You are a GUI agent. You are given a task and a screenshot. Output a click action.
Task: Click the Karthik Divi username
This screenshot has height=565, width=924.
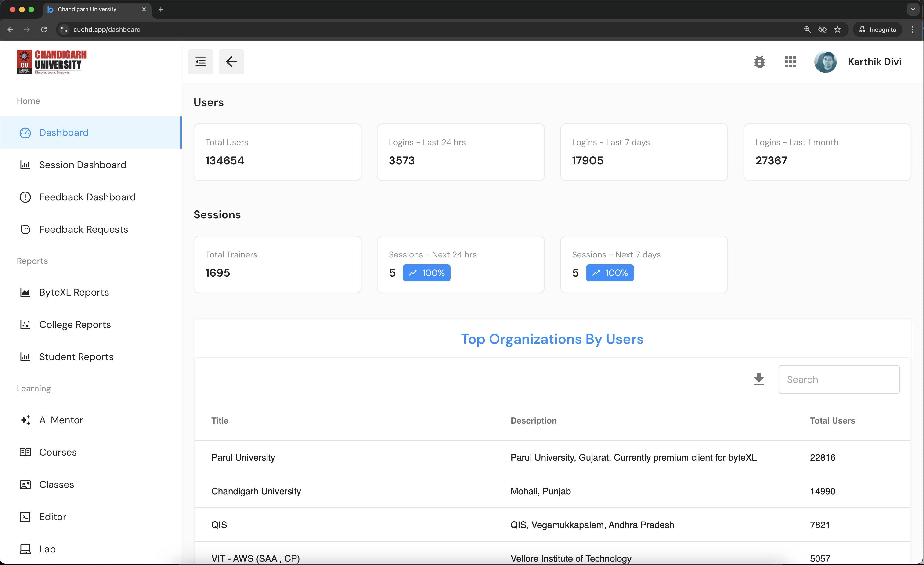874,62
